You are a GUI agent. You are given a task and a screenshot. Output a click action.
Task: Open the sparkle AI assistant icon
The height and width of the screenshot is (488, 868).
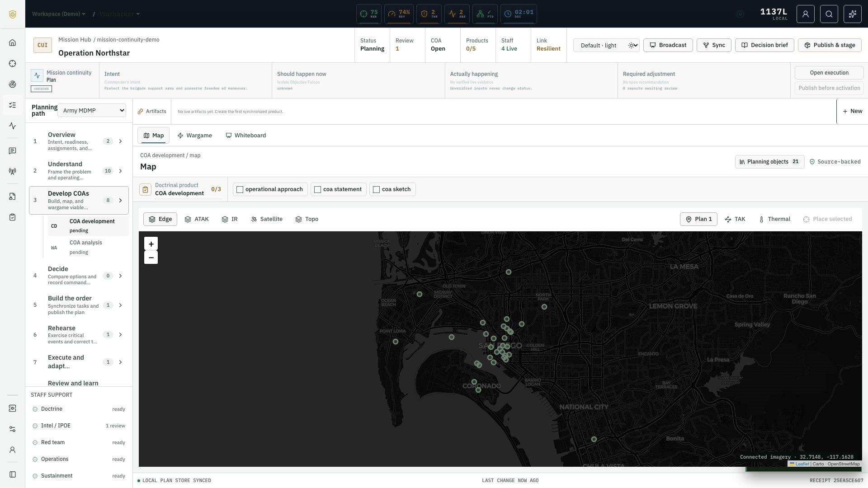tap(853, 14)
